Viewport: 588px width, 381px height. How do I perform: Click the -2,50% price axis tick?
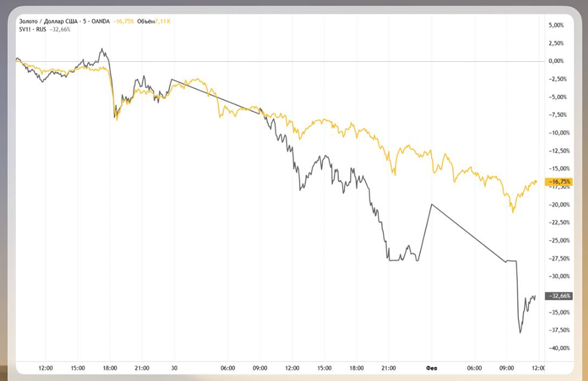[x=558, y=79]
